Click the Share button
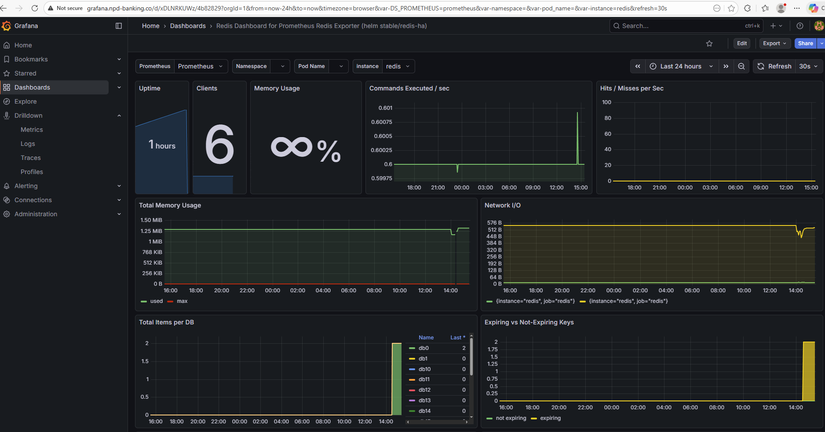825x432 pixels. click(x=803, y=44)
